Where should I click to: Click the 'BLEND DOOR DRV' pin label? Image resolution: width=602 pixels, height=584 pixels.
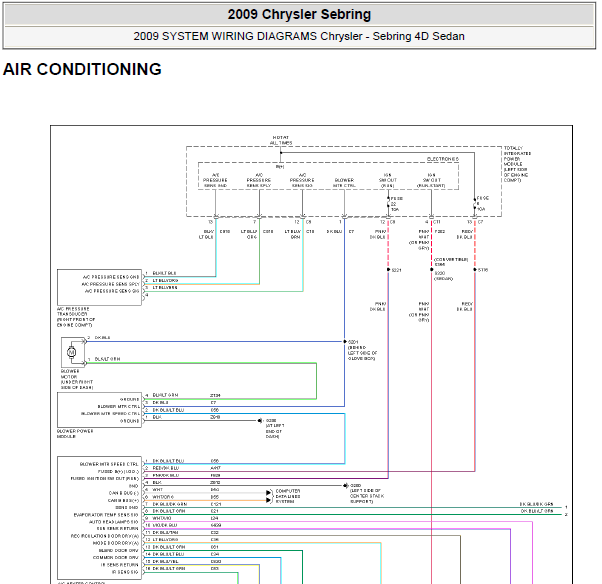click(118, 550)
